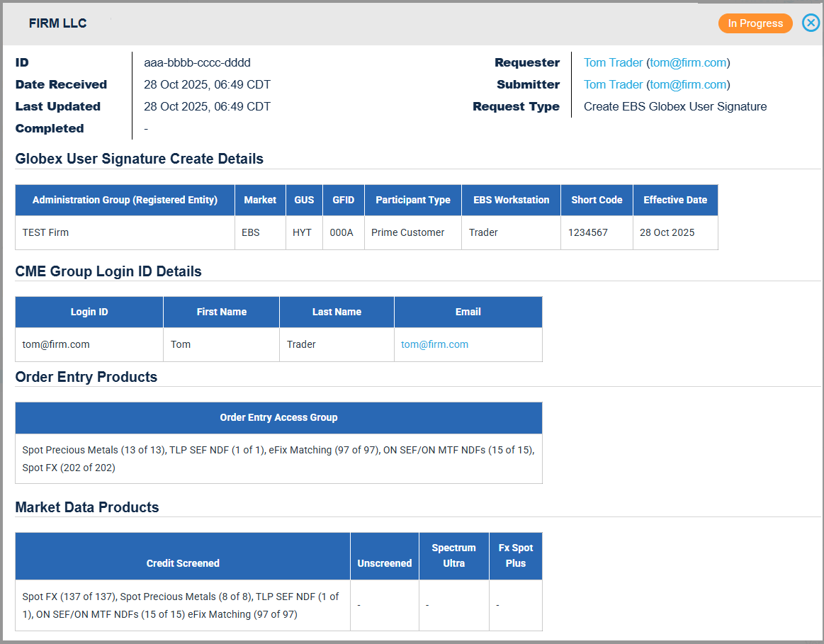Close the FIRM LLC request dialog
824x644 pixels.
(x=811, y=23)
